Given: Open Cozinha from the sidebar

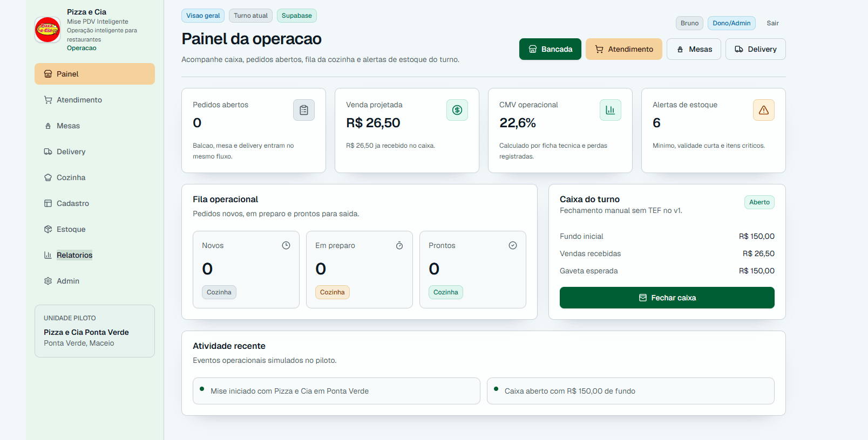Looking at the screenshot, I should click(x=94, y=177).
